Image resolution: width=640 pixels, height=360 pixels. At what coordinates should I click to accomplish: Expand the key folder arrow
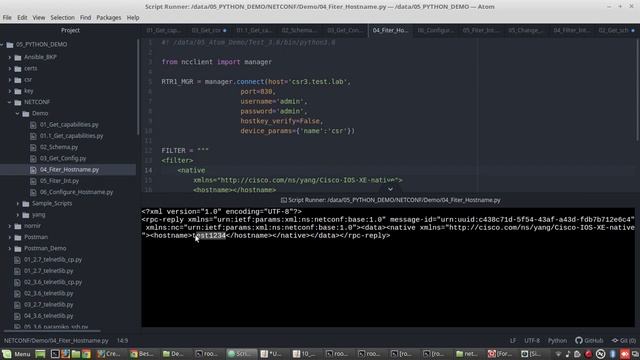(10, 91)
